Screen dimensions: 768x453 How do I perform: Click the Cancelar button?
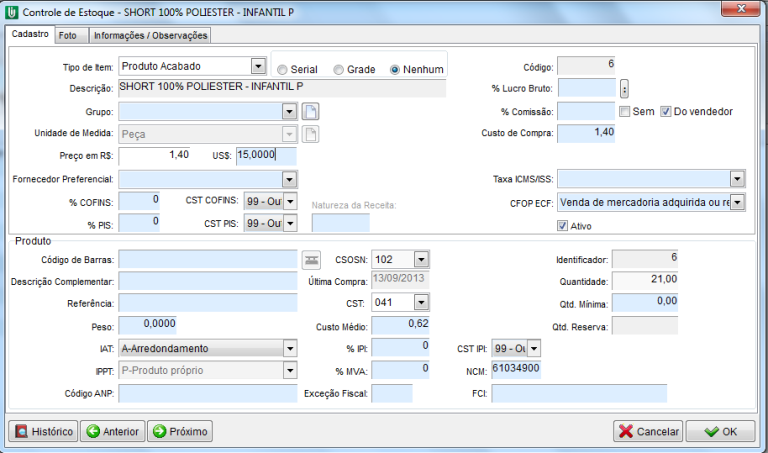(x=648, y=431)
